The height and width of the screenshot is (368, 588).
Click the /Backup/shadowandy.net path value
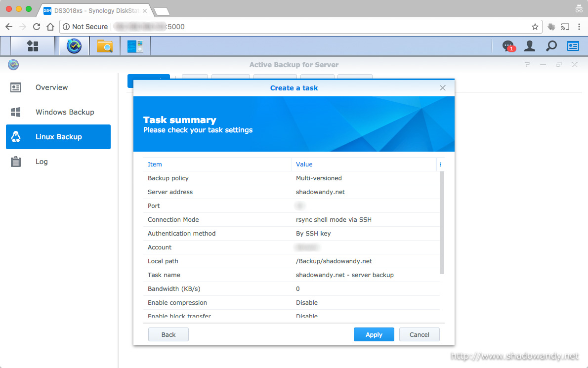(334, 262)
